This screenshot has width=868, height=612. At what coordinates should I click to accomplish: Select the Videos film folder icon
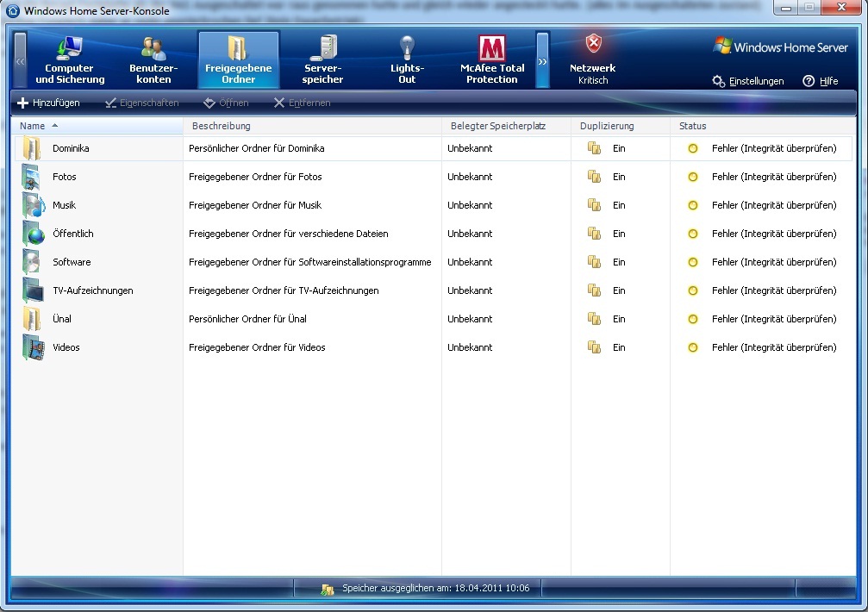(34, 347)
